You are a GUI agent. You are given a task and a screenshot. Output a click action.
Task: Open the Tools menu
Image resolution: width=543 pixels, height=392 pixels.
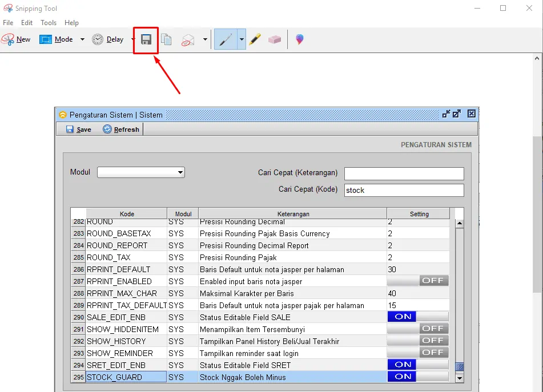tap(49, 23)
